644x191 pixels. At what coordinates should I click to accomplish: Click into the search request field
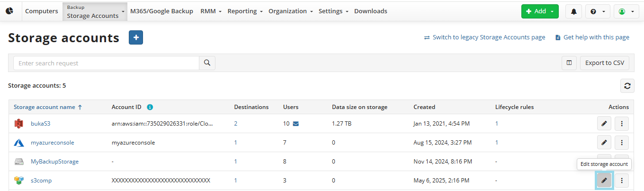106,63
